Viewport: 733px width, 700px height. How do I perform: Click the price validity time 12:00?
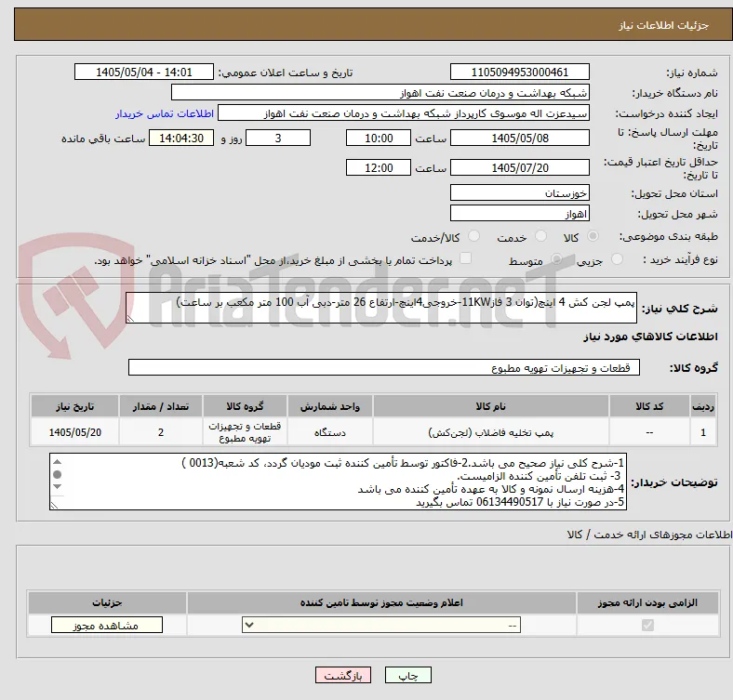[379, 167]
